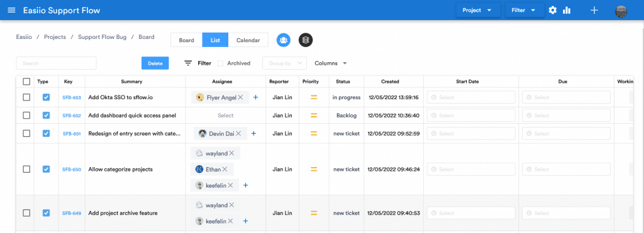The width and height of the screenshot is (644, 233).
Task: Open issue key SFB-652
Action: [x=72, y=116]
